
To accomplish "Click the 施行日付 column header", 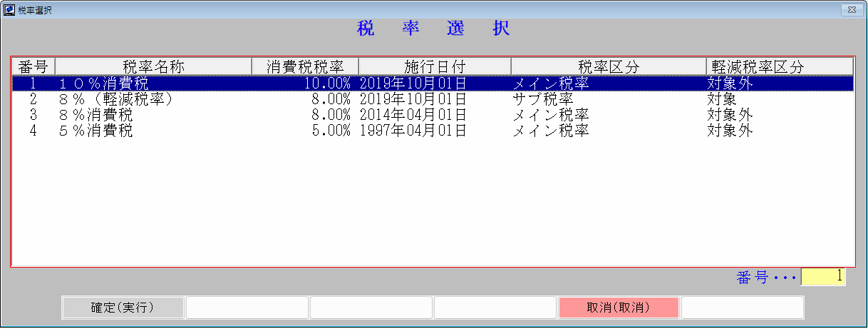I will (435, 66).
